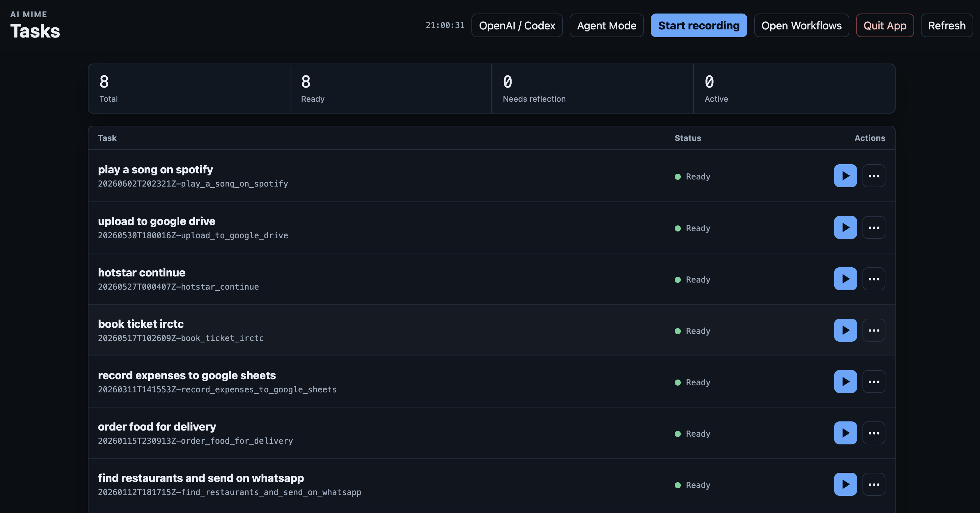Open more options for upload to google drive
The image size is (980, 513).
pos(874,227)
